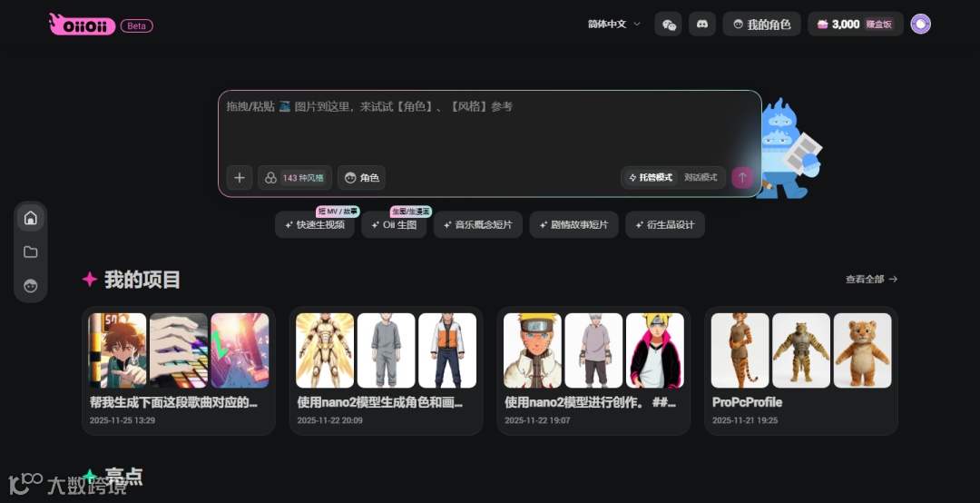
Task: Click the 2025-11-21 19:25 timestamp
Action: (745, 420)
